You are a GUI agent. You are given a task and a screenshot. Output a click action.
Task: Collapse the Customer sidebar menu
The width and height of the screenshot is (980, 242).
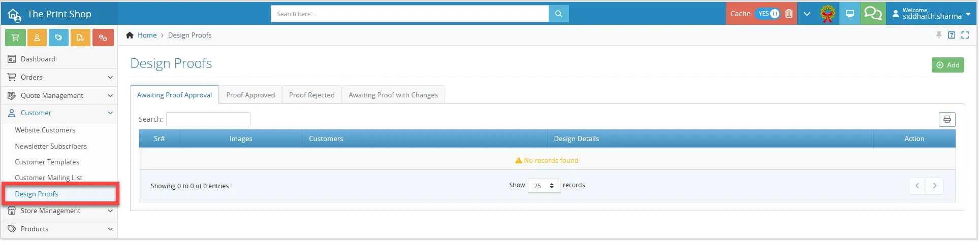coord(59,113)
